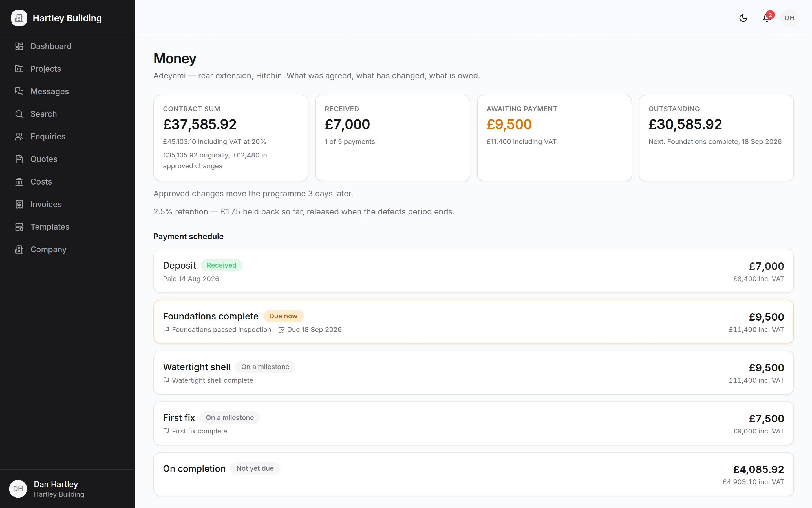This screenshot has width=812, height=508.
Task: Click the Money page heading
Action: click(175, 58)
